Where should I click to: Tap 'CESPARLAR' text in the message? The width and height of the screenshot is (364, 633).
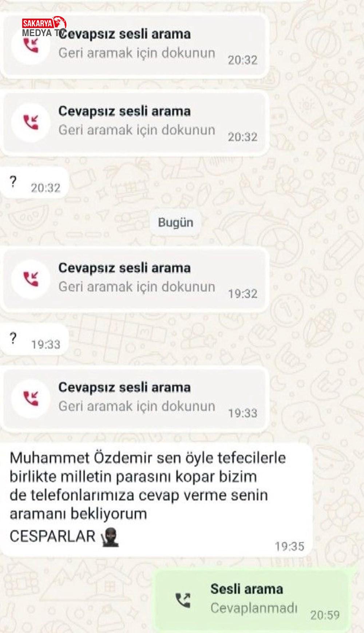tap(52, 536)
